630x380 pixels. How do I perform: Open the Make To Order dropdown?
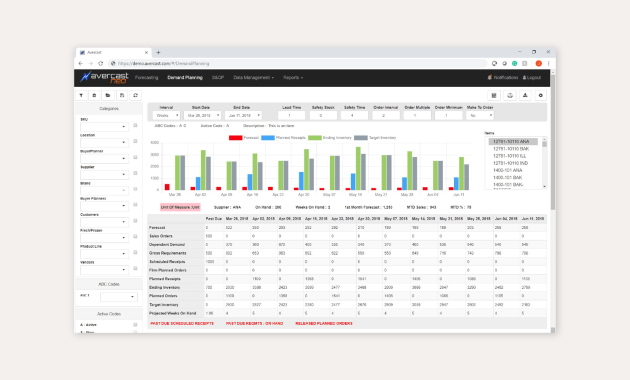(480, 115)
